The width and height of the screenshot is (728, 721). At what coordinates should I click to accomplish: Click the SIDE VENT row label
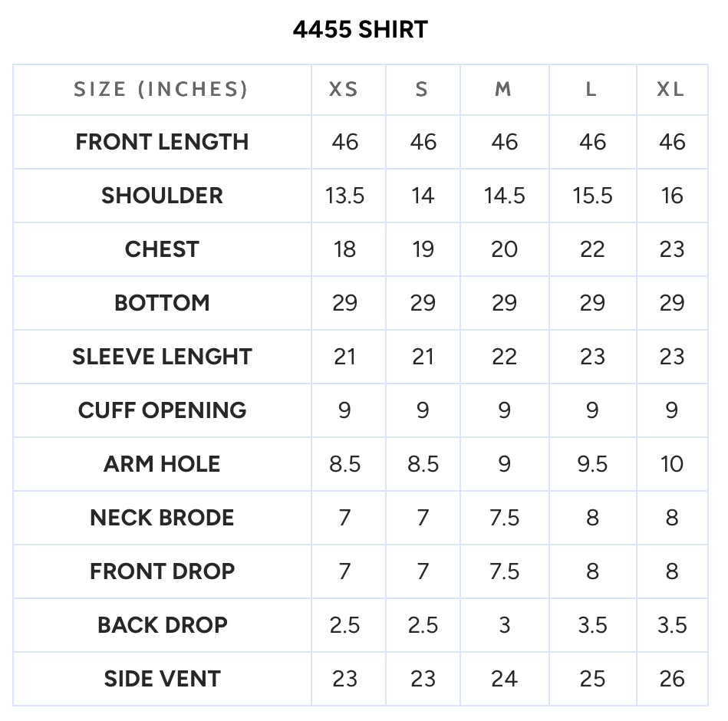162,679
